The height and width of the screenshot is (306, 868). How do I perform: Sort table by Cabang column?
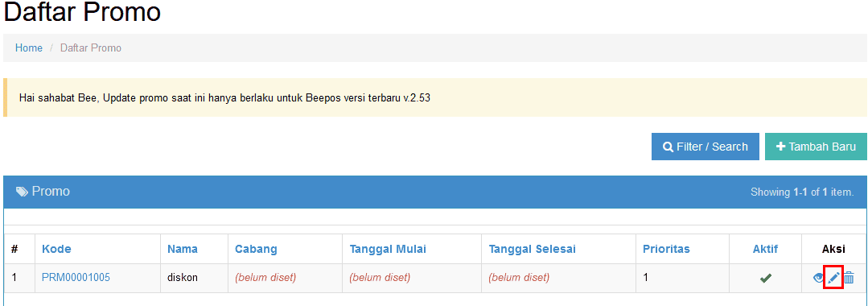pos(256,249)
